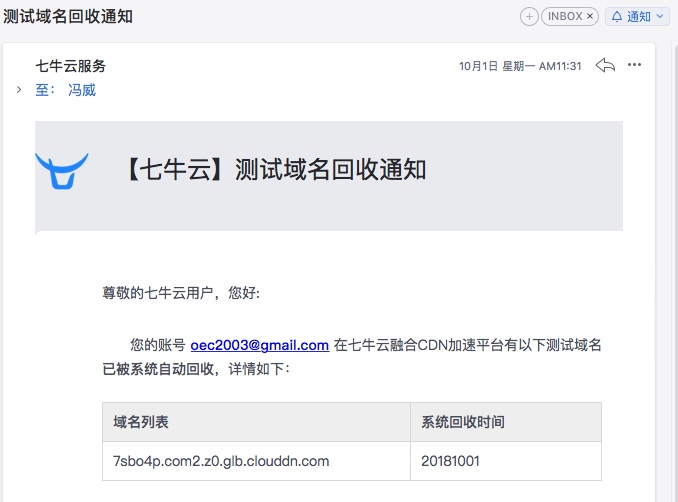Click the recipient name 冯威

(82, 90)
